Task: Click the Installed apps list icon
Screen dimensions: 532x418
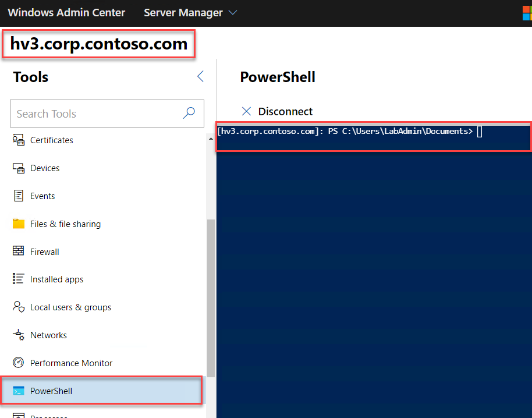Action: (x=18, y=279)
